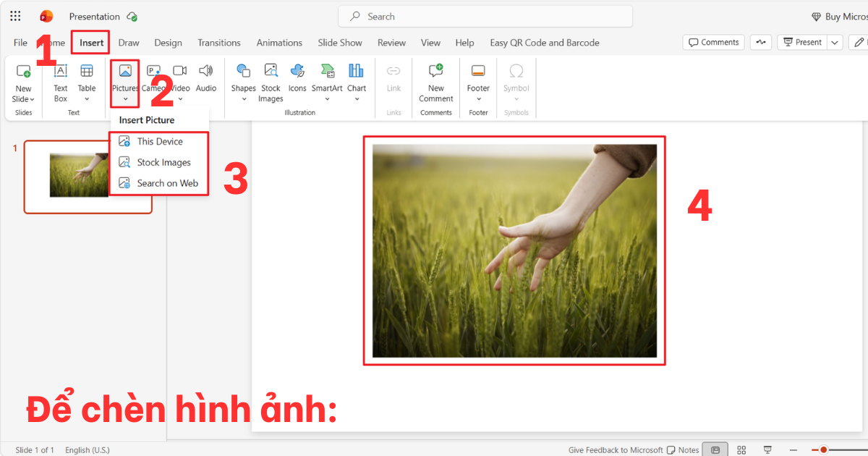868x456 pixels.
Task: Open the File menu
Action: tap(20, 43)
